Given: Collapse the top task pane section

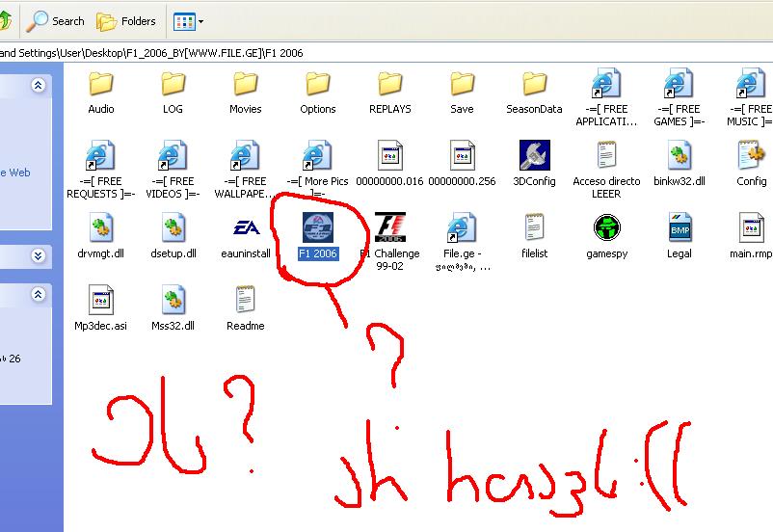Looking at the screenshot, I should point(38,86).
